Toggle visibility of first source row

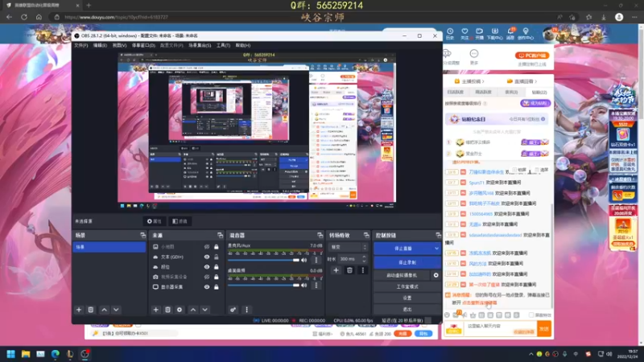click(x=207, y=247)
